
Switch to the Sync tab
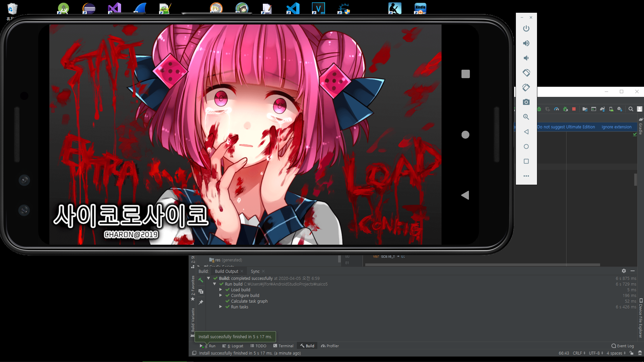[x=255, y=271]
